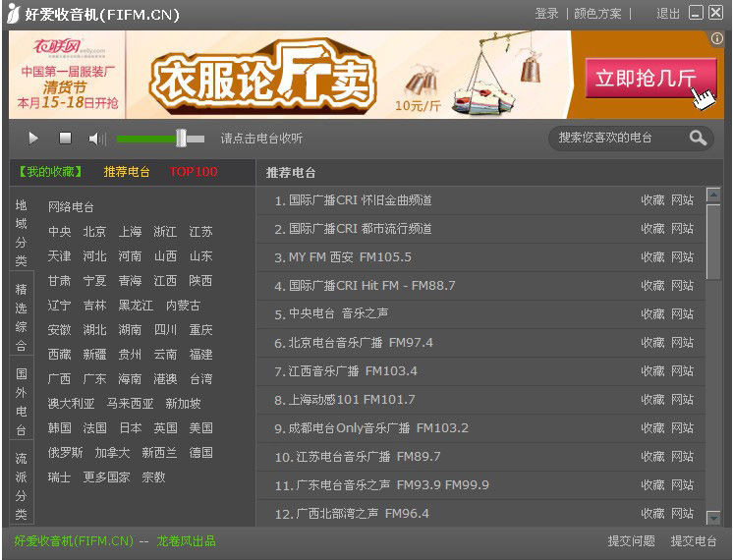Open the 网络电台 category
Screen dimensions: 733x560
pyautogui.click(x=71, y=207)
